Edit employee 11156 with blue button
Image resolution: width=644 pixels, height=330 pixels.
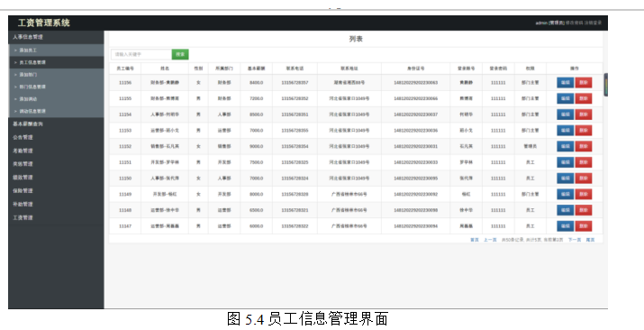tap(565, 83)
